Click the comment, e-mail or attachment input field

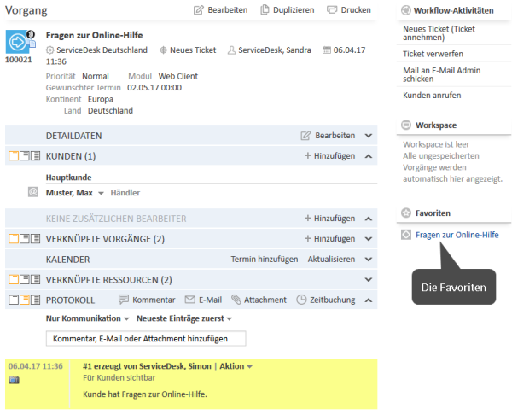tap(146, 339)
